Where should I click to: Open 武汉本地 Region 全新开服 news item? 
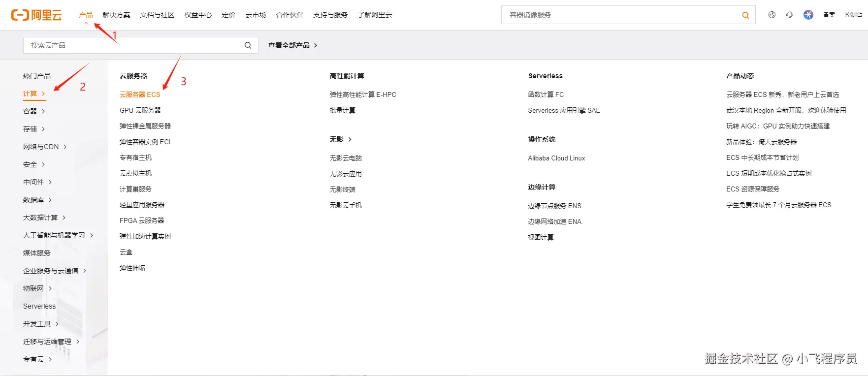(786, 110)
